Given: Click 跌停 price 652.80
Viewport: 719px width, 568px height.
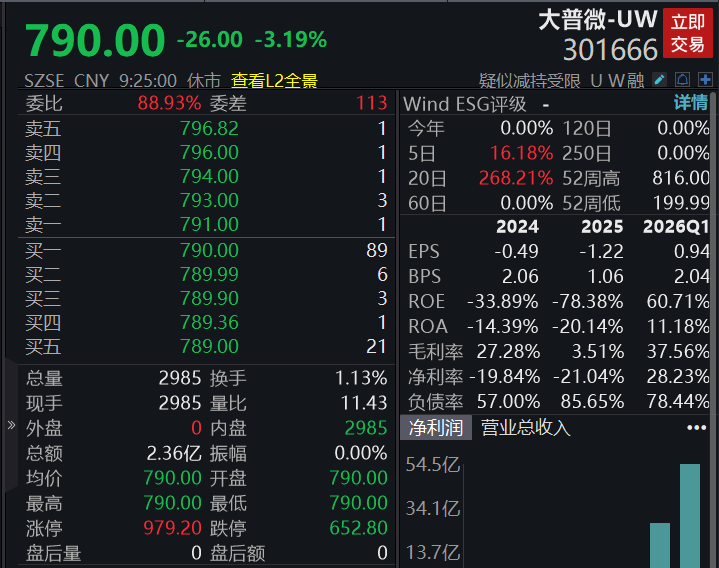Looking at the screenshot, I should coord(359,528).
